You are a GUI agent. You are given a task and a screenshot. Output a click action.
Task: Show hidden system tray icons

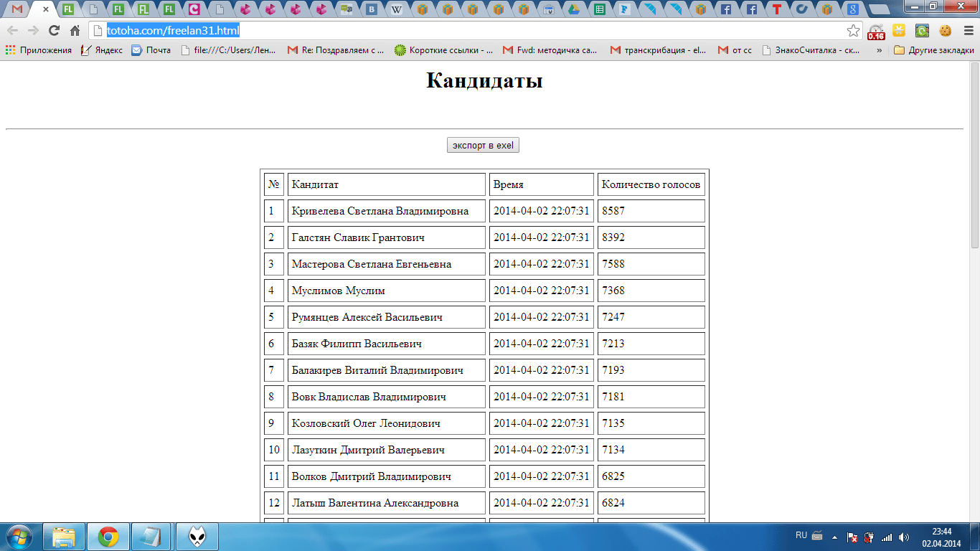[834, 537]
